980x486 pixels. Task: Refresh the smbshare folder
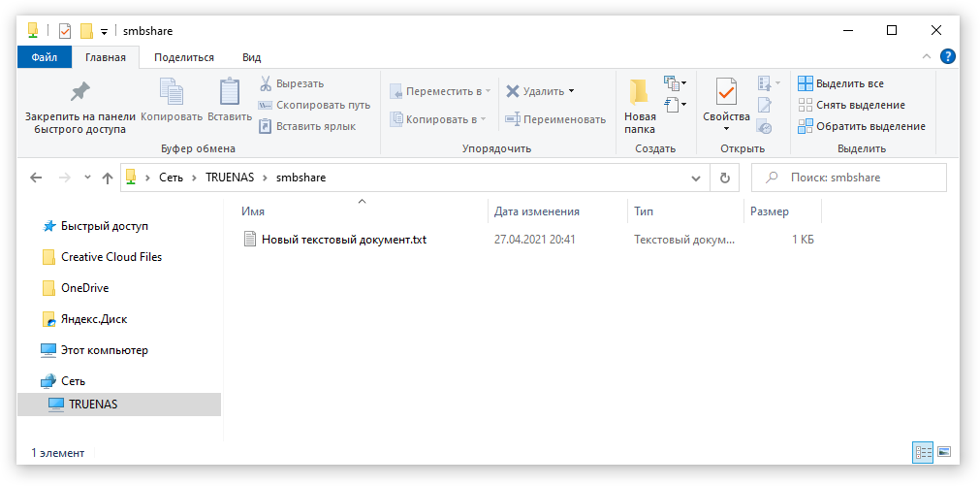pos(725,178)
